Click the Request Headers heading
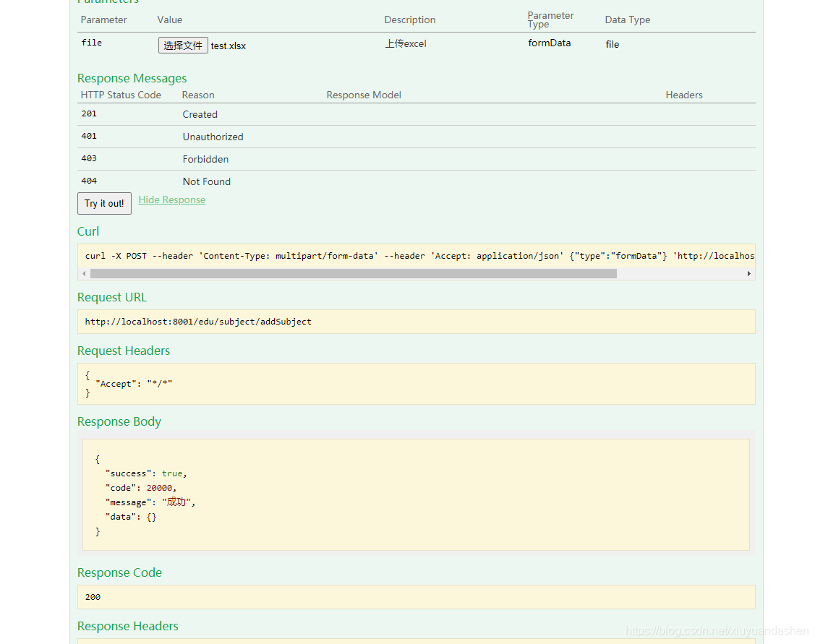 [124, 351]
